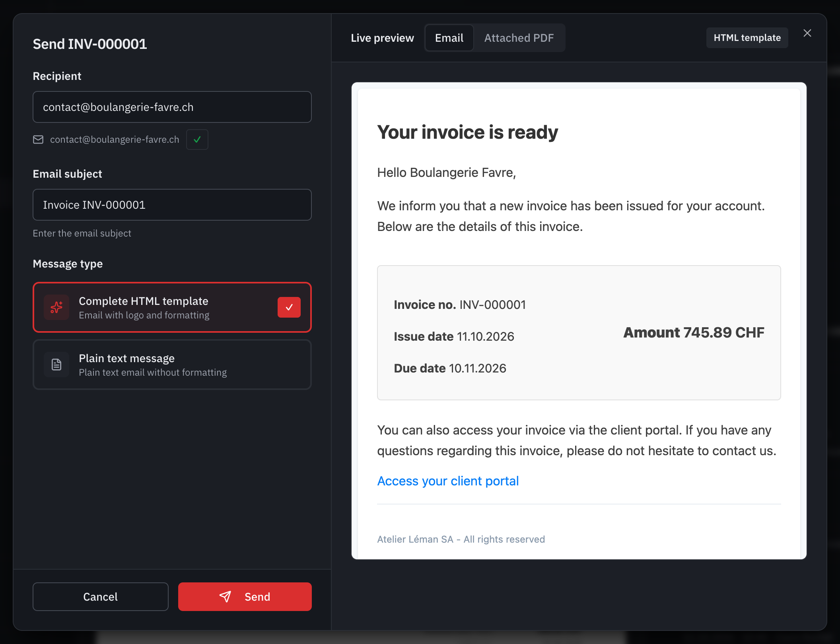This screenshot has width=840, height=644.
Task: Open the Access your client portal link
Action: 448,481
